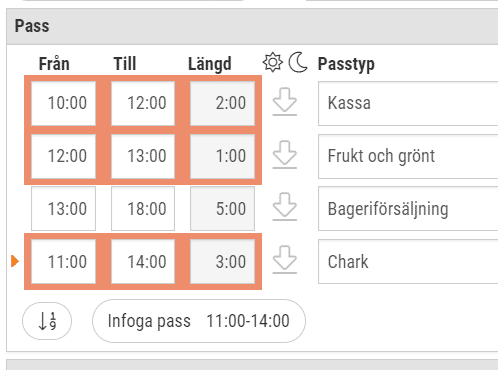Click the download arrow icon beside Kassa
Viewport: 498px width, 370px height.
(285, 102)
